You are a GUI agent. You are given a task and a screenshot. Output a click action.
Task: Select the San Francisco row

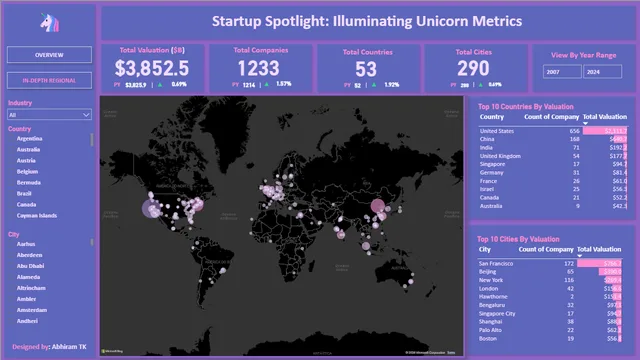point(550,264)
